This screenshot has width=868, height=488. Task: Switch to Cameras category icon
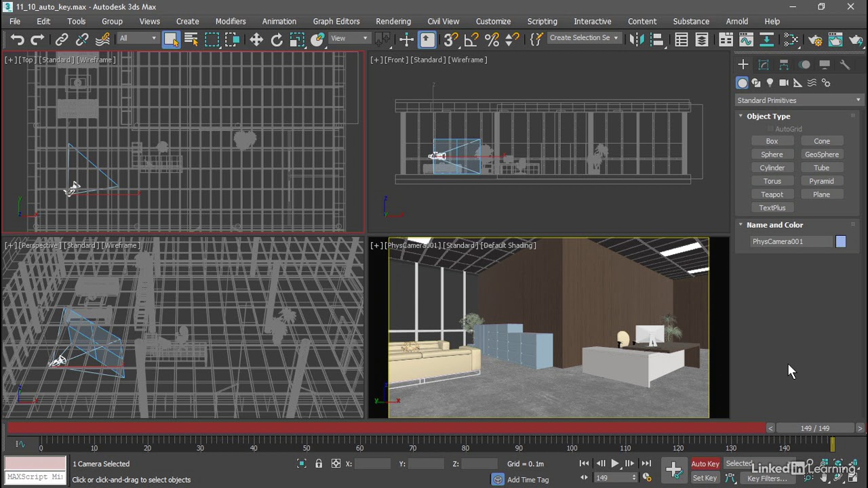(x=784, y=83)
